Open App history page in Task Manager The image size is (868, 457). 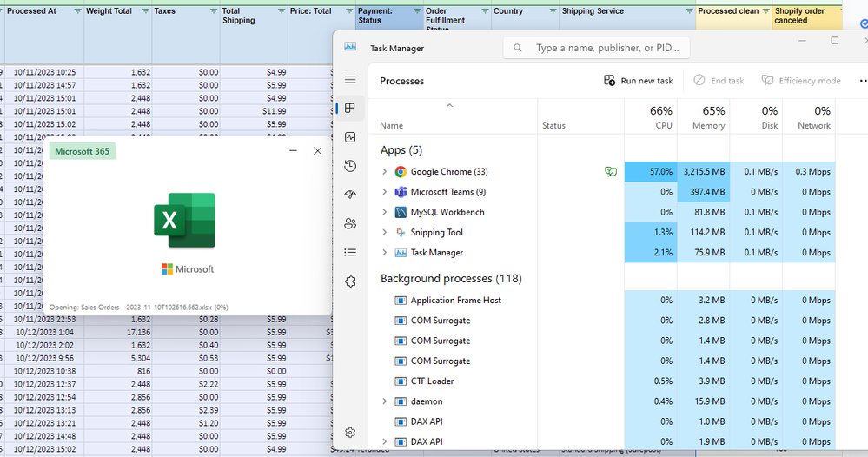click(x=350, y=165)
